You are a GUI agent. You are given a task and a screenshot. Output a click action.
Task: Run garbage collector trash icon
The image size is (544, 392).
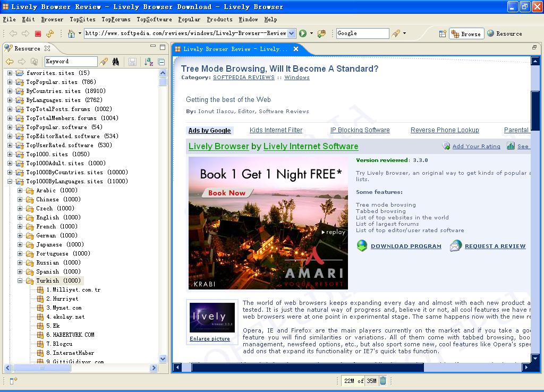(x=383, y=380)
